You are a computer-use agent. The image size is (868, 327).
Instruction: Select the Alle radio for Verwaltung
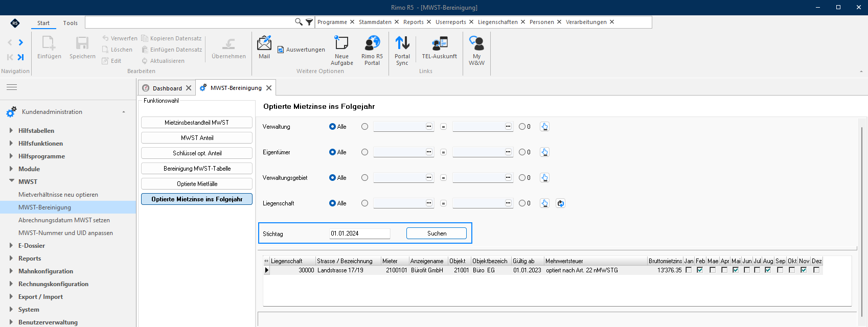[332, 127]
